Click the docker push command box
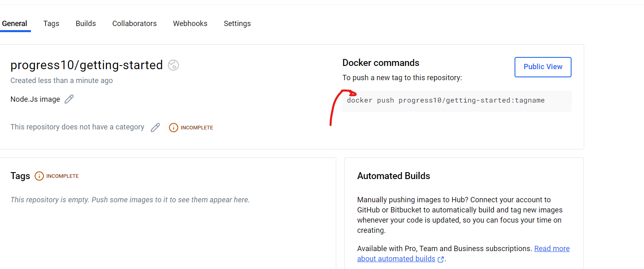 coord(456,101)
